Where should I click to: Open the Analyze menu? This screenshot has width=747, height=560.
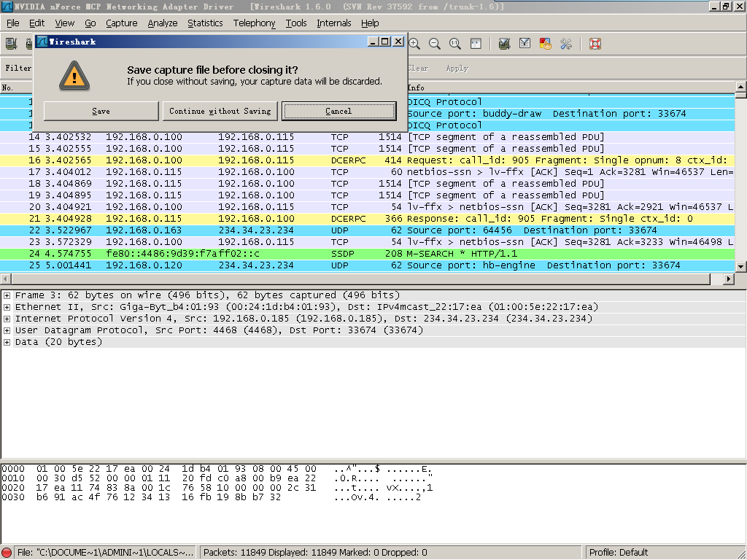tap(163, 23)
